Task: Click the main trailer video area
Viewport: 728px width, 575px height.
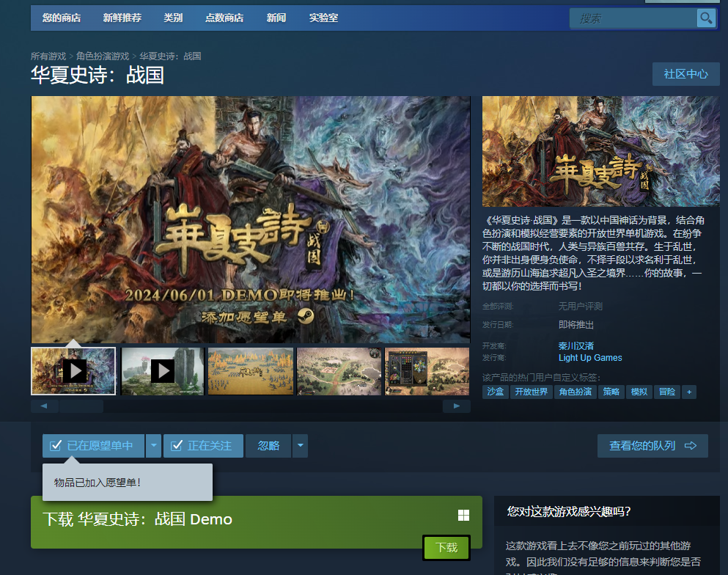Action: (251, 220)
